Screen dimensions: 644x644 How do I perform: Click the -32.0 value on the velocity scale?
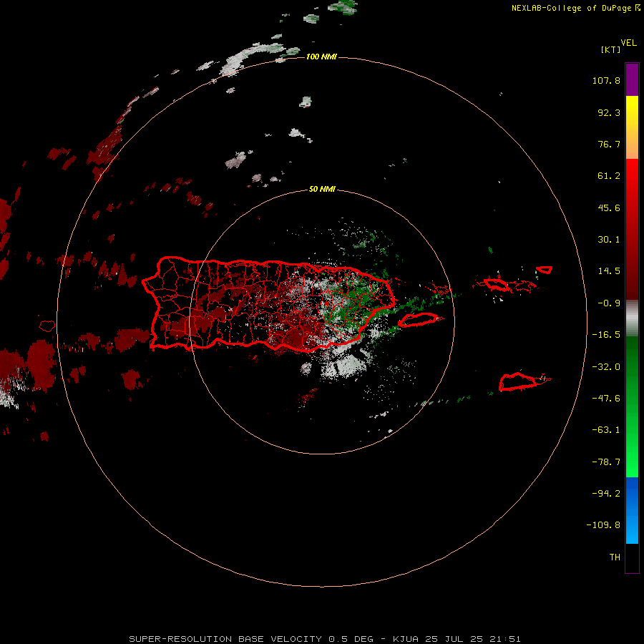click(x=606, y=367)
